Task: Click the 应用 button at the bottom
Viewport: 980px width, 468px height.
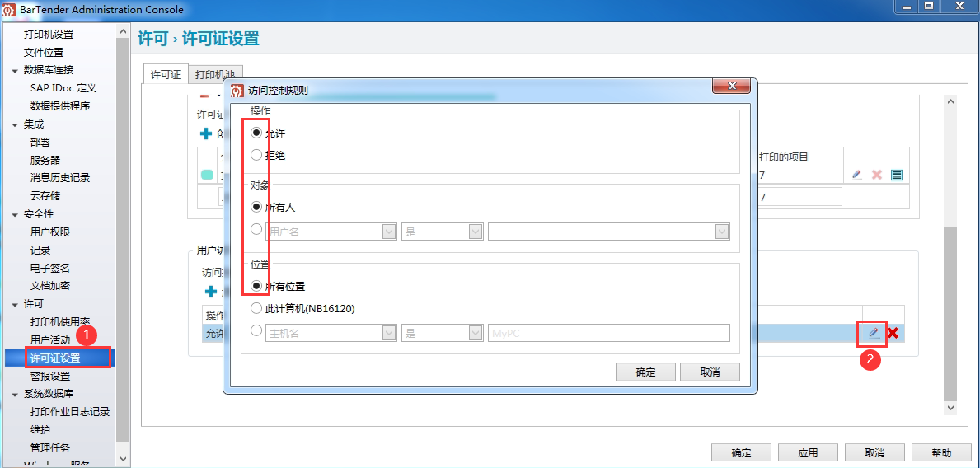Action: click(x=808, y=452)
